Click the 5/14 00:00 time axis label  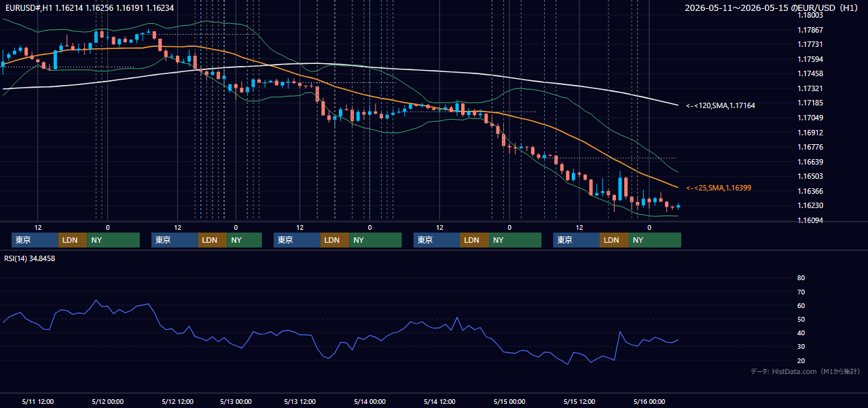pyautogui.click(x=369, y=401)
